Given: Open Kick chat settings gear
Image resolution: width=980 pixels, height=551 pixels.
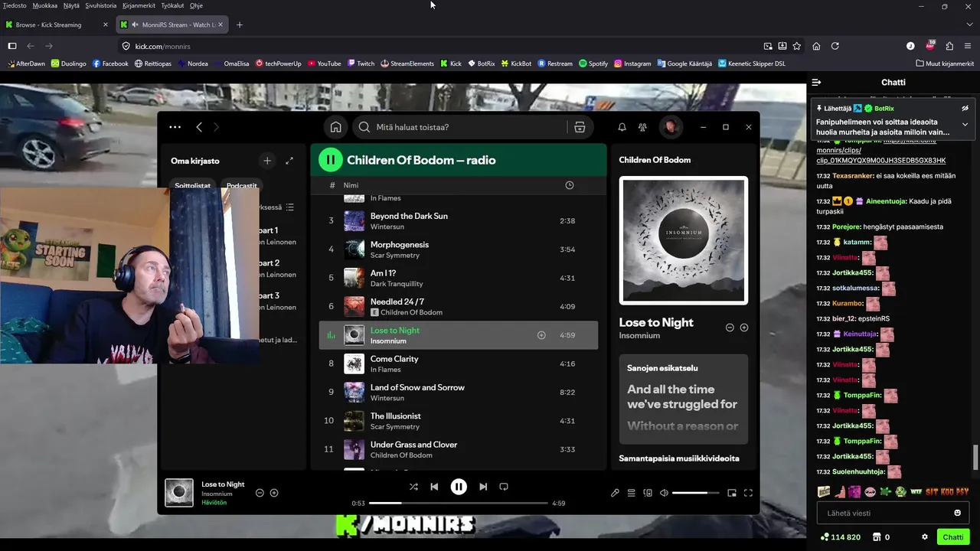Looking at the screenshot, I should [925, 537].
